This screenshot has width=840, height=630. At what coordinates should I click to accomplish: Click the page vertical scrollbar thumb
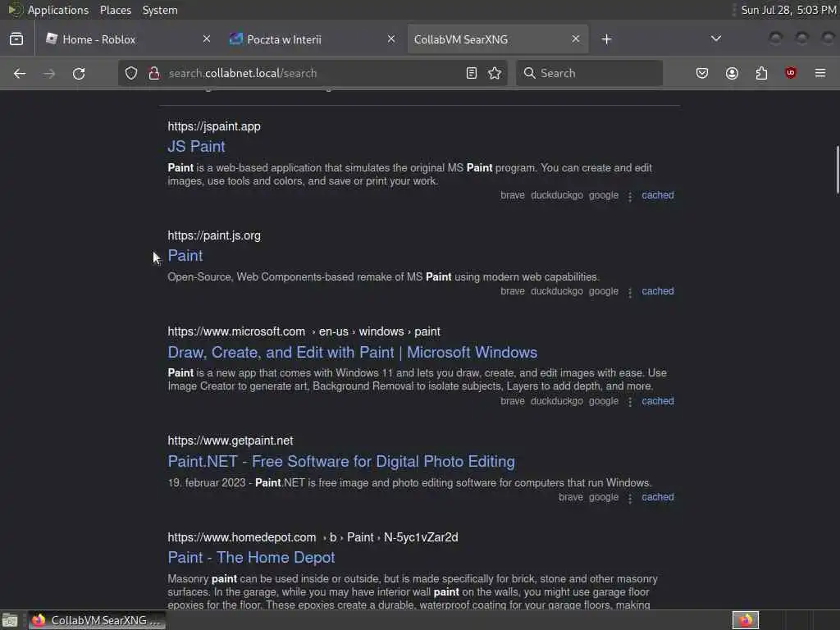837,169
